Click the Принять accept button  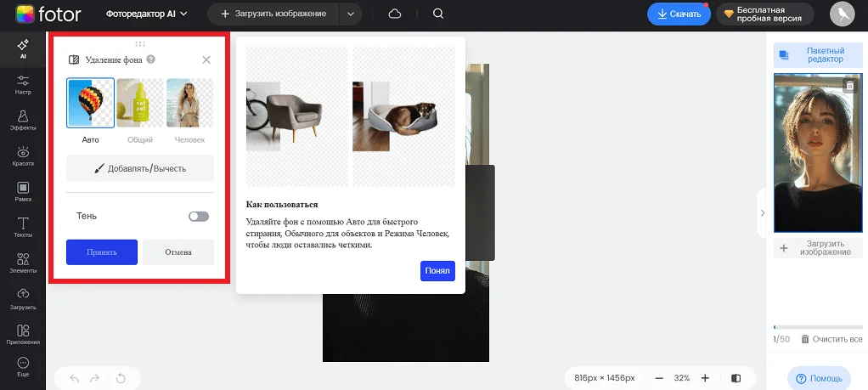[x=102, y=252]
